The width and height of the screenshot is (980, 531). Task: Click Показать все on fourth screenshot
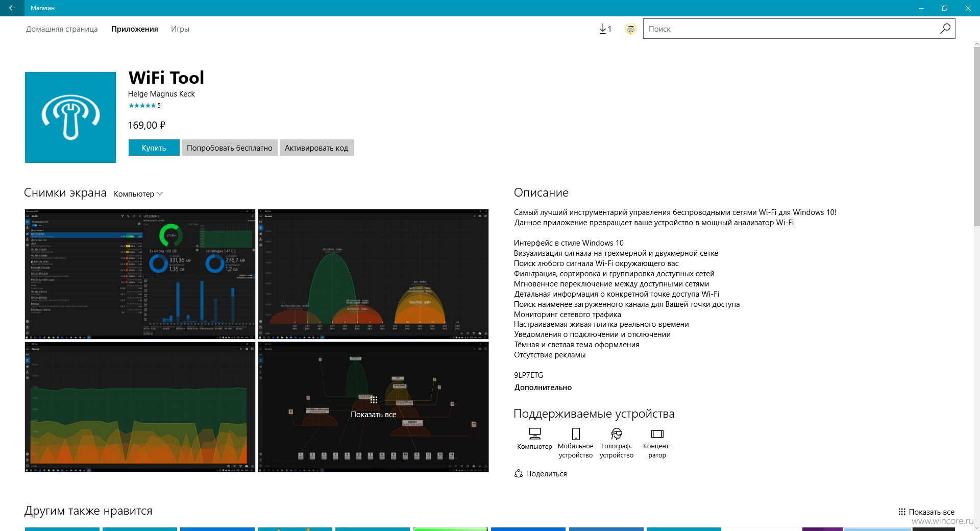pos(373,415)
